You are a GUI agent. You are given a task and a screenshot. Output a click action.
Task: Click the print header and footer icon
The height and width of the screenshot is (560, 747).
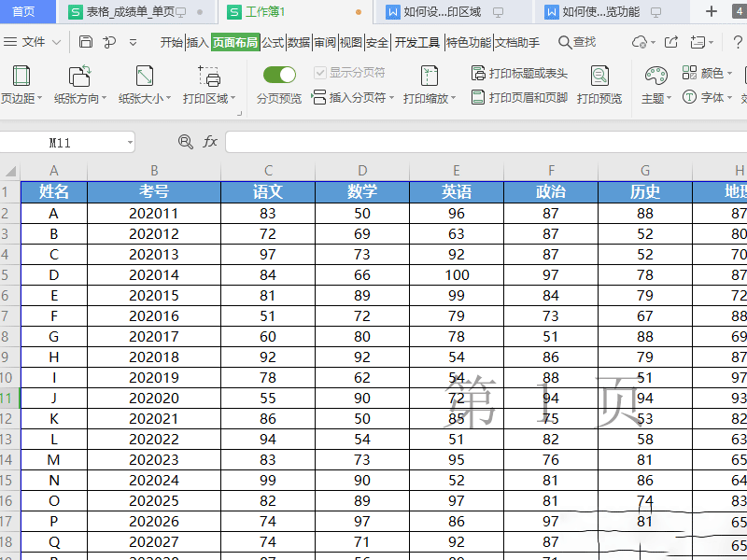pos(478,97)
